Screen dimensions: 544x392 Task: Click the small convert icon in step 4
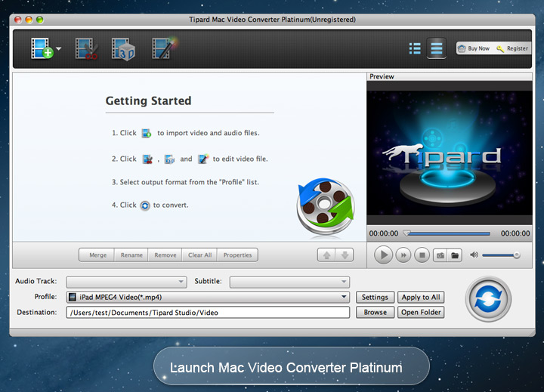(x=144, y=205)
